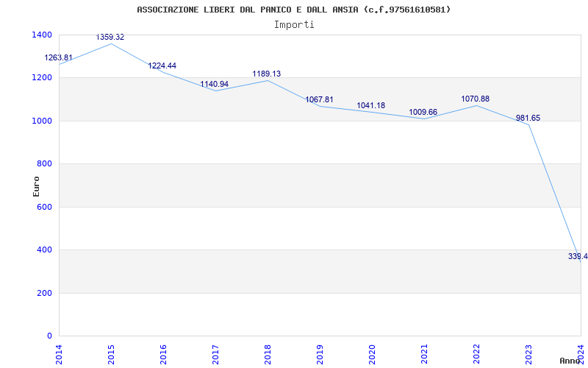Select the x-axis year 2022
Screen dimensions: 588x368
point(476,354)
